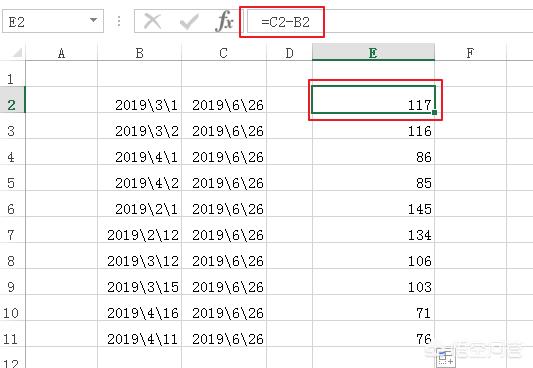Click cell with date 2019\4\1
Screen dimensions: 533x368
coord(139,152)
